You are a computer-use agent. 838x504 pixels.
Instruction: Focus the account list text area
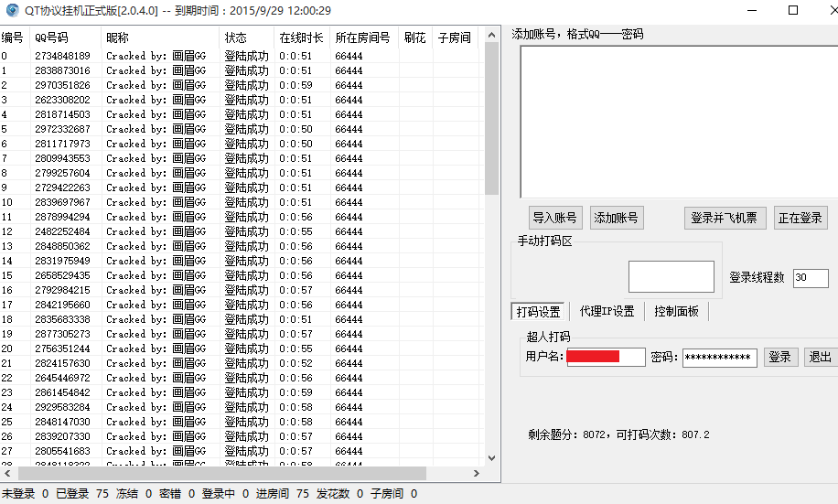pos(679,122)
